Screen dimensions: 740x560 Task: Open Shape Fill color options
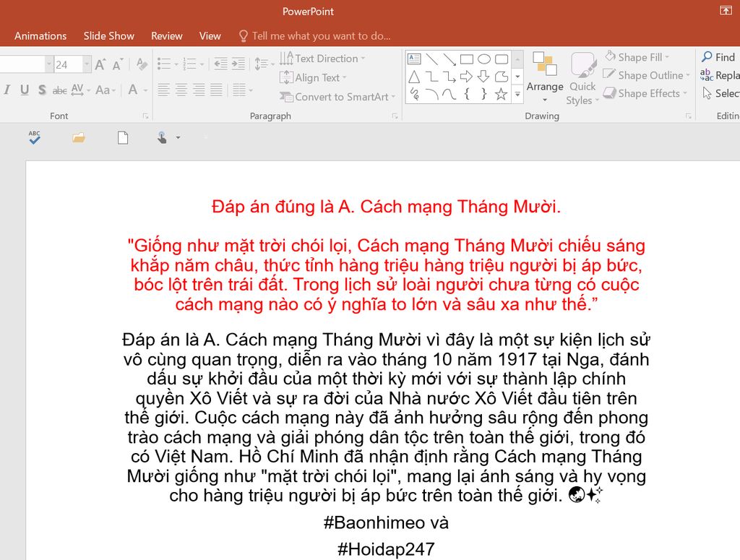637,57
